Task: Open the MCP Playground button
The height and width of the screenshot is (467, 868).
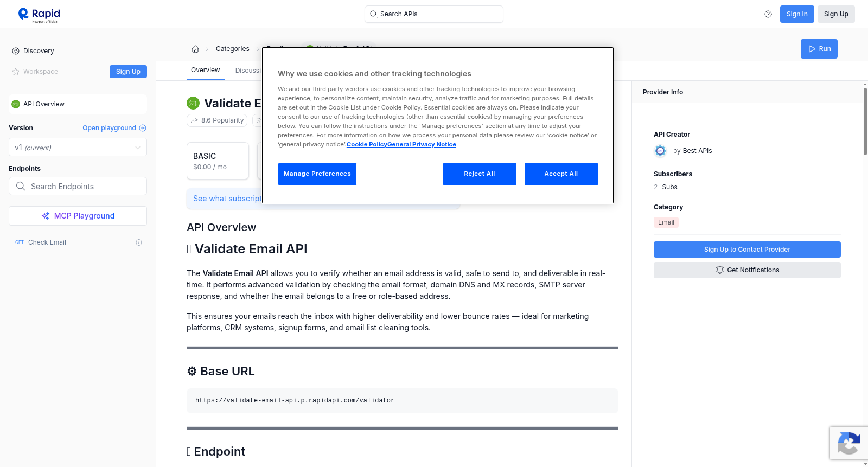Action: [x=78, y=216]
